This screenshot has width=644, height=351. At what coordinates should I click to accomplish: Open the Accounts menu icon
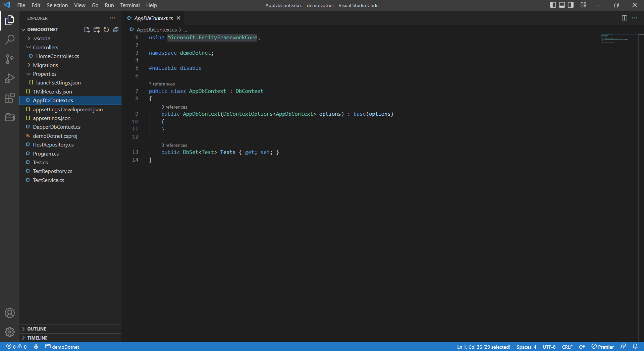tap(10, 313)
